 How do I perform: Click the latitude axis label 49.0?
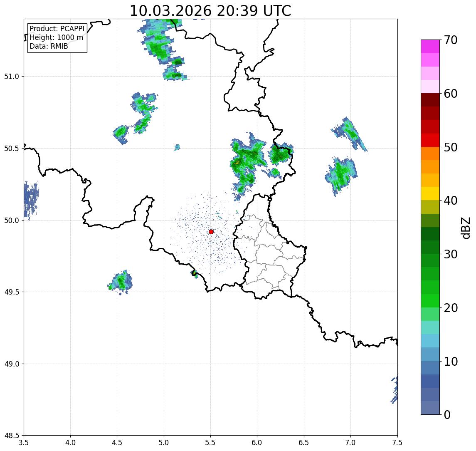tap(11, 364)
